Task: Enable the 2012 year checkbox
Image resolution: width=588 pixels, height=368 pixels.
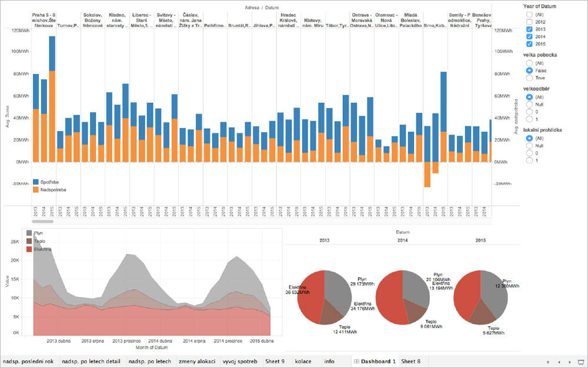Action: click(530, 21)
